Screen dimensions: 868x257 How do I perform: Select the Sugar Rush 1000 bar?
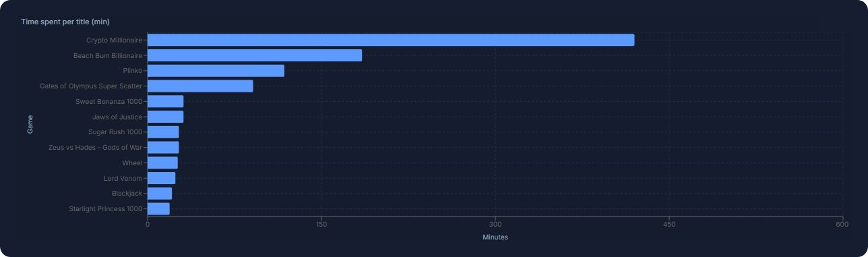(x=163, y=132)
